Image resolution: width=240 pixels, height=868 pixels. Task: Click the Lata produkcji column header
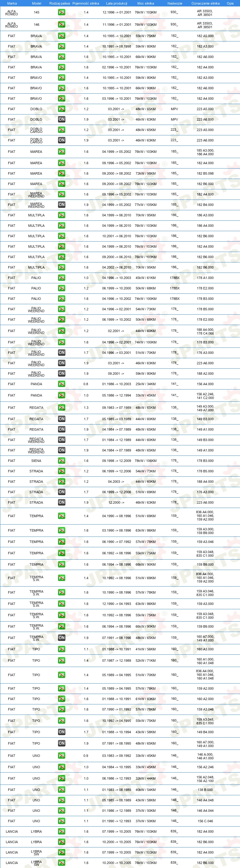pos(117,3)
